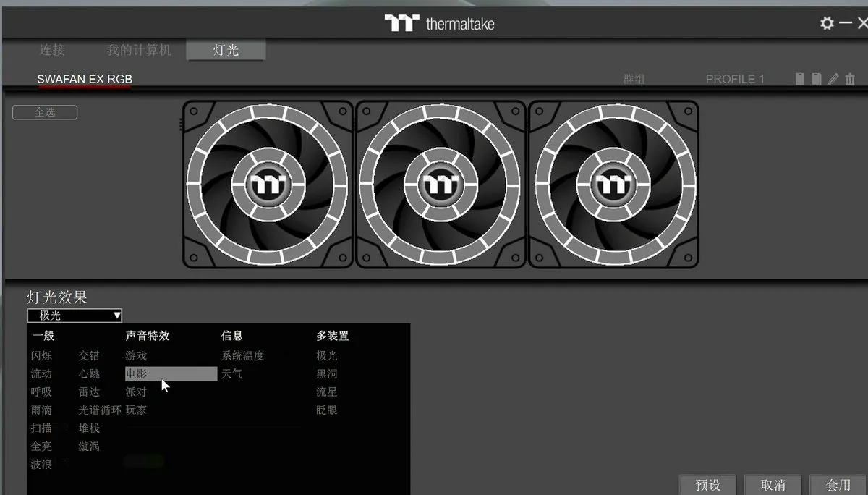Open settings with the gear icon
This screenshot has height=495, width=868.
click(x=827, y=23)
